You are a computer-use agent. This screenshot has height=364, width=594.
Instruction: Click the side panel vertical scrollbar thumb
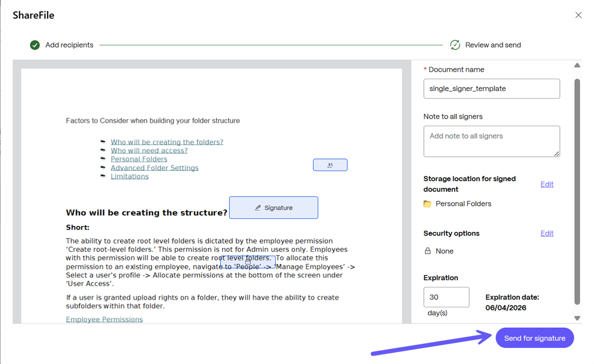tap(577, 191)
